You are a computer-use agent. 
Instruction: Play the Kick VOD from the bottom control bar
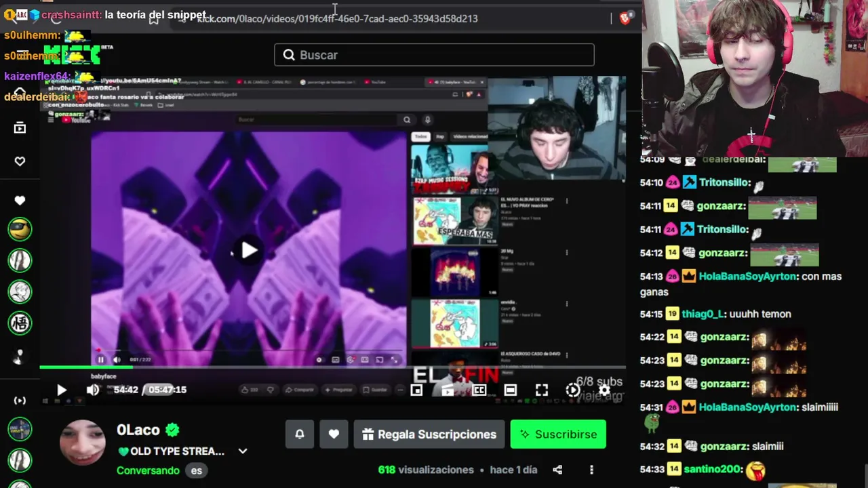click(62, 390)
